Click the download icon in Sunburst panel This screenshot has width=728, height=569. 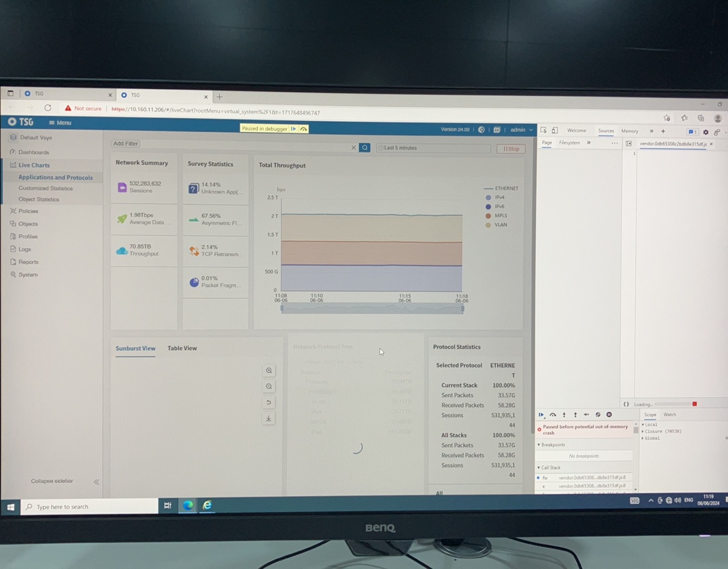269,419
